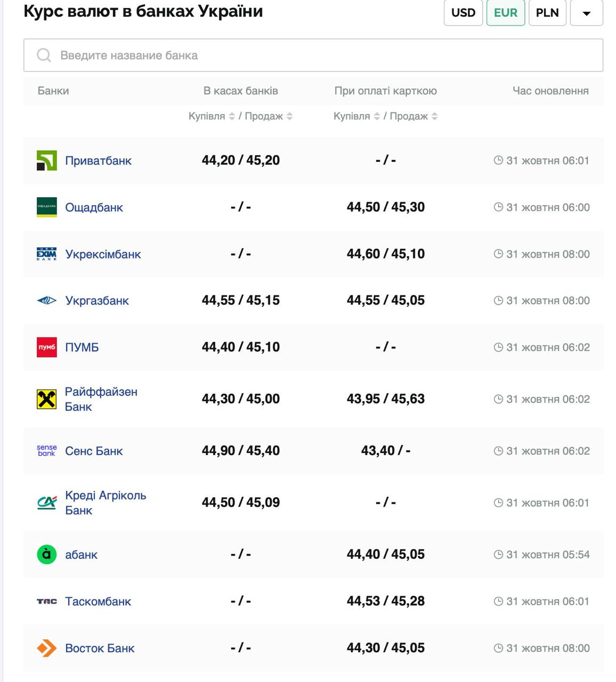Click the Ukreximbank EXIM logo
Image resolution: width=616 pixels, height=682 pixels.
point(46,254)
